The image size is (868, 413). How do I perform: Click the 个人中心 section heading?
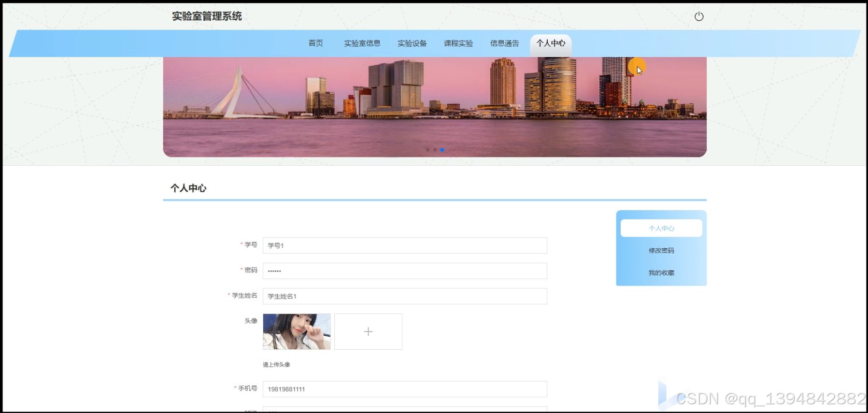click(x=188, y=188)
